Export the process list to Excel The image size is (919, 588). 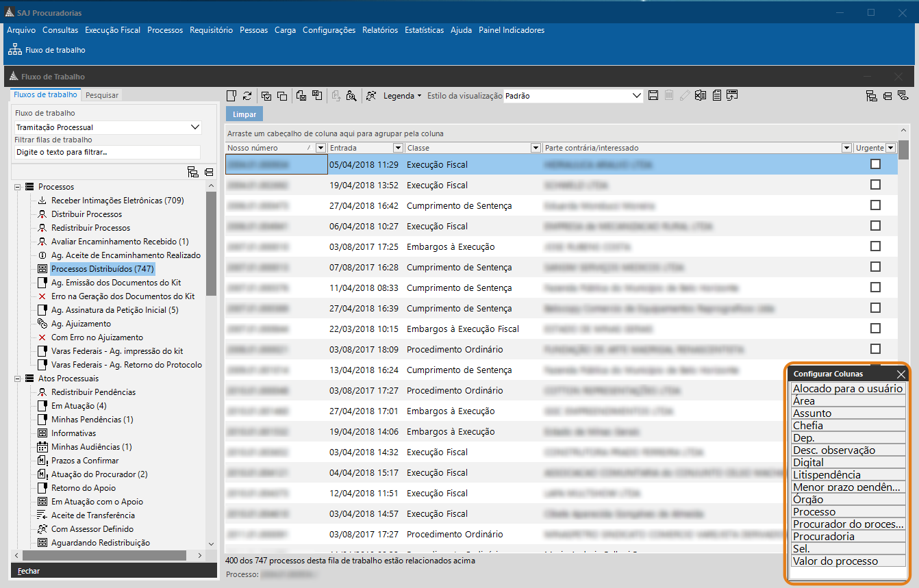pos(700,96)
